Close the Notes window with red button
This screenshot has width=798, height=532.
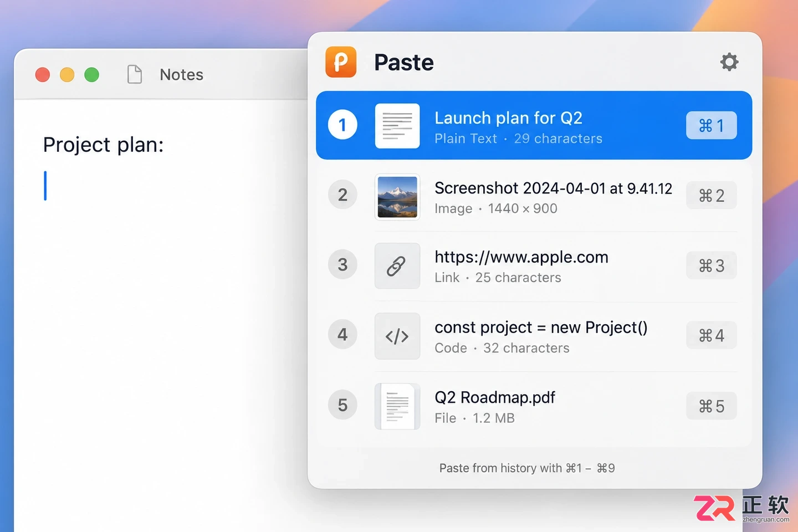tap(43, 74)
